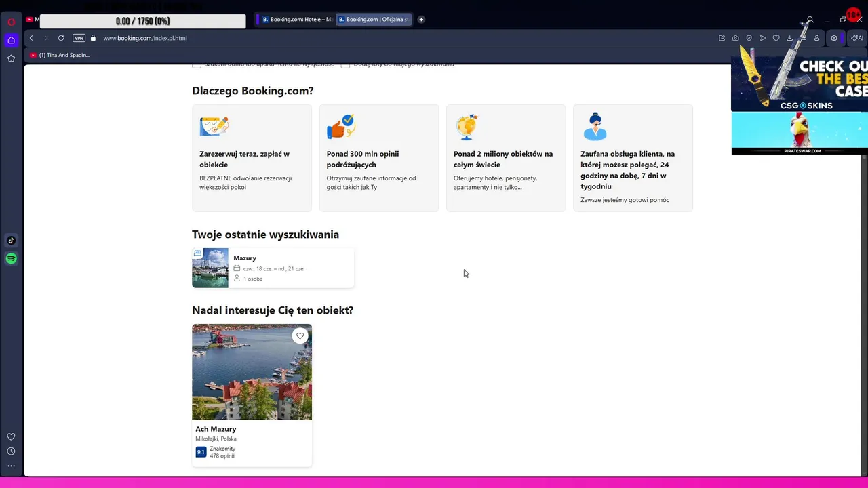Image resolution: width=868 pixels, height=488 pixels.
Task: Switch to the Booking.com: Hotele tab
Action: 297,20
